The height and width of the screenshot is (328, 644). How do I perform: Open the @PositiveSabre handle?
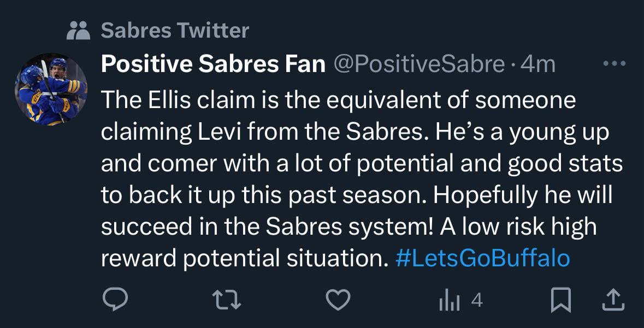pos(418,65)
